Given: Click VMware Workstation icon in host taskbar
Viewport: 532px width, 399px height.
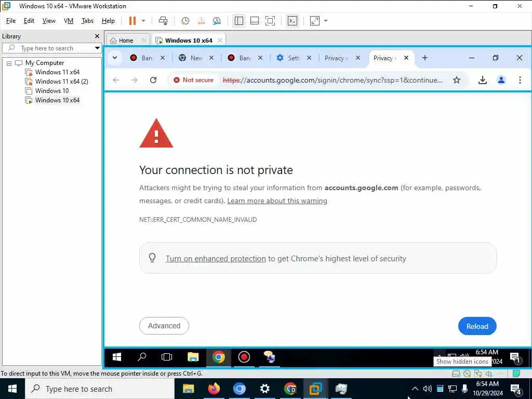Looking at the screenshot, I should (315, 389).
